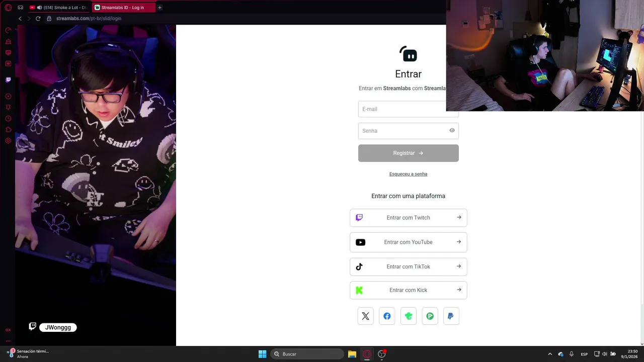
Task: Click the JWonggg Twitch name badge
Action: tap(58, 327)
